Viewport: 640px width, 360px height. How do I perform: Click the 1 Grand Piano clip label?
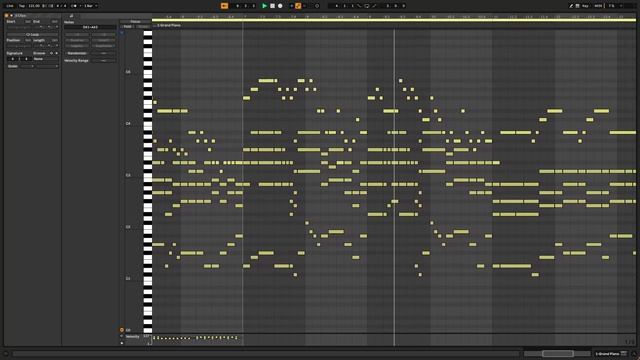[169, 25]
